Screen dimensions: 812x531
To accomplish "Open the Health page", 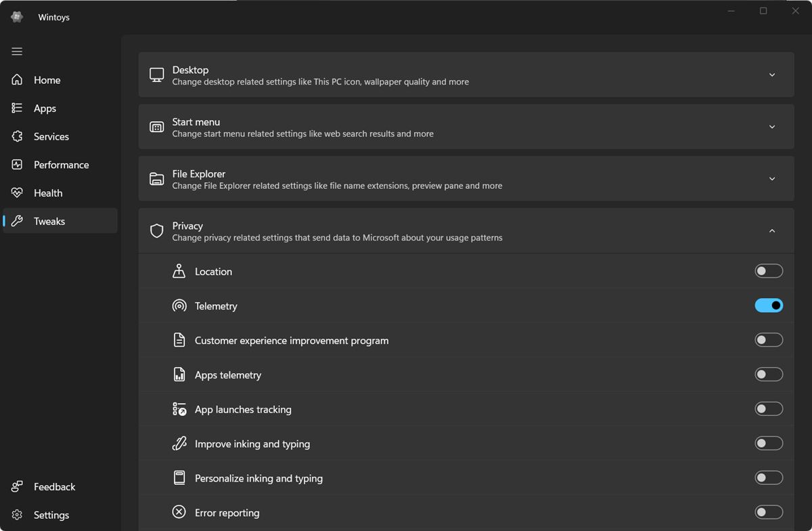I will point(60,193).
